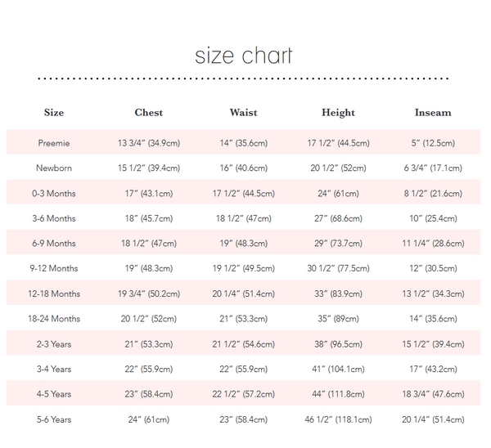This screenshot has height=448, width=491.
Task: Click the Height column header
Action: (x=339, y=113)
